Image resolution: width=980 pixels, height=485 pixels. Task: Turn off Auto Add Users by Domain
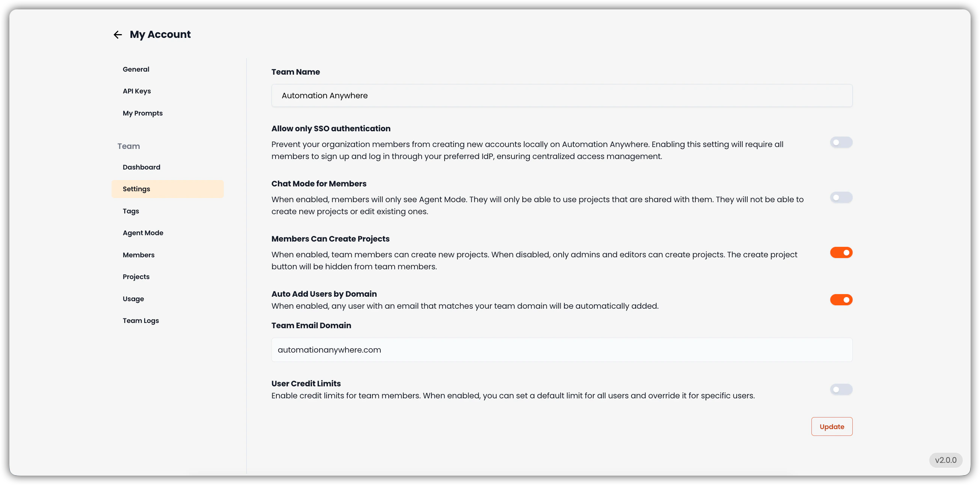click(841, 299)
